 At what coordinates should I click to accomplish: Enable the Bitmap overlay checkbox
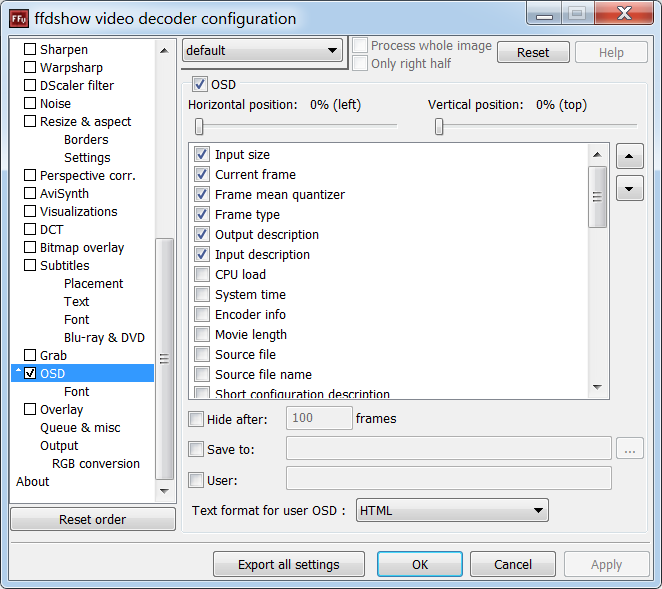click(x=30, y=247)
